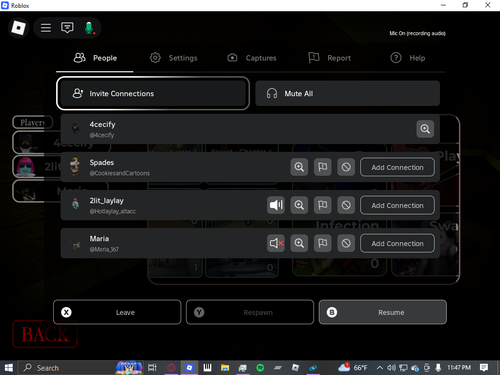Screen dimensions: 500x375
Task: Switch to the Settings tab
Action: [x=173, y=58]
